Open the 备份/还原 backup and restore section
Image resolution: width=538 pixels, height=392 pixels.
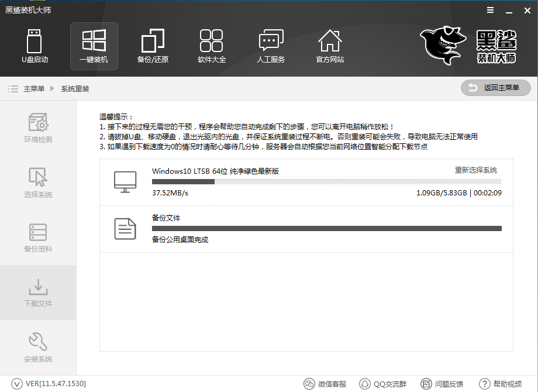tap(153, 46)
